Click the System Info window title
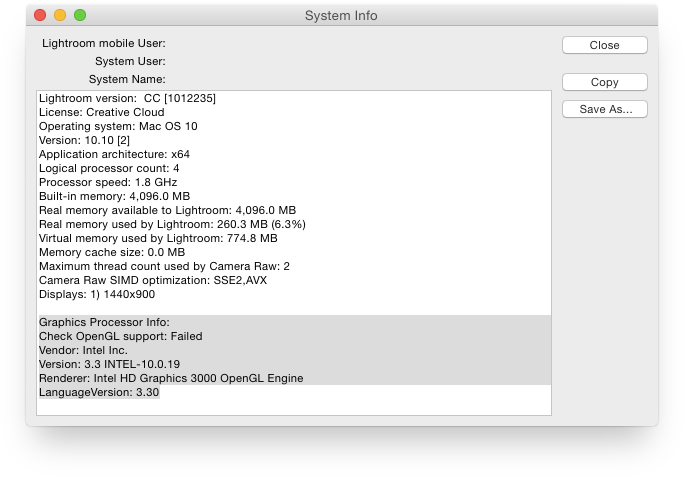 click(341, 16)
